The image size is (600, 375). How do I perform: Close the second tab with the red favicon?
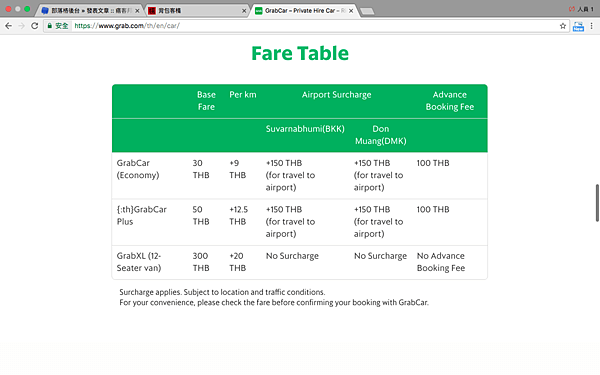tap(244, 11)
